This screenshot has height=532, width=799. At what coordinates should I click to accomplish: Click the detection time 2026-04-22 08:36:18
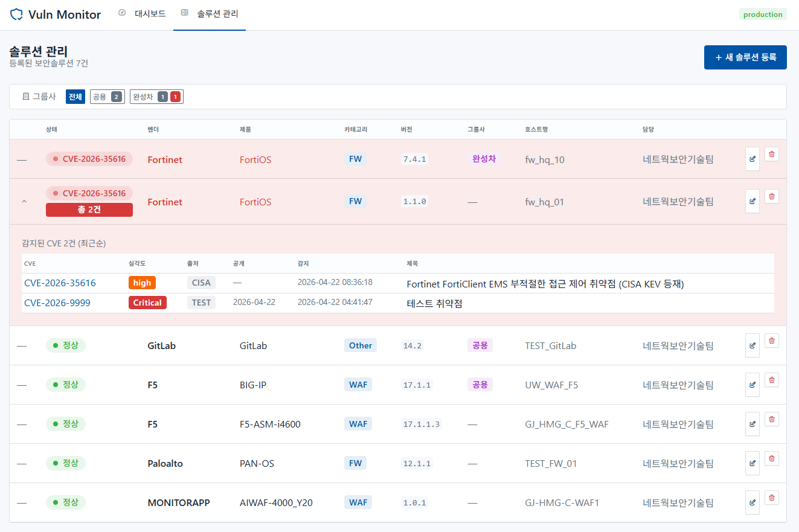(x=335, y=283)
